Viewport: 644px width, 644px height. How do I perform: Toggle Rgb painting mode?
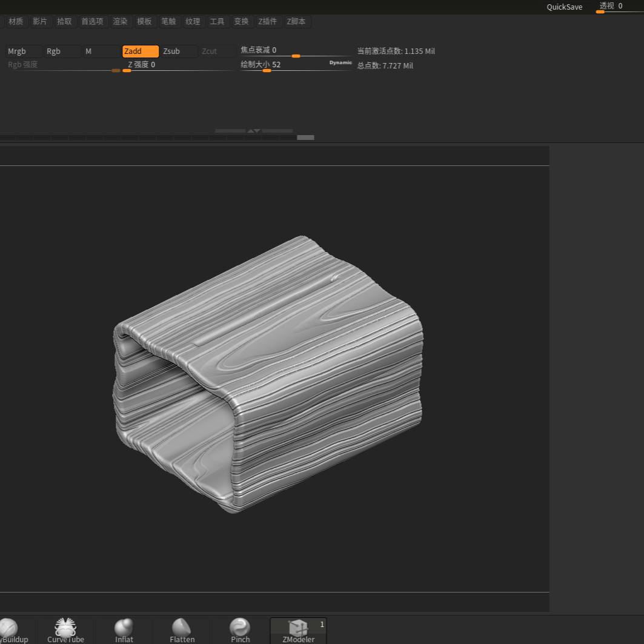[x=62, y=51]
